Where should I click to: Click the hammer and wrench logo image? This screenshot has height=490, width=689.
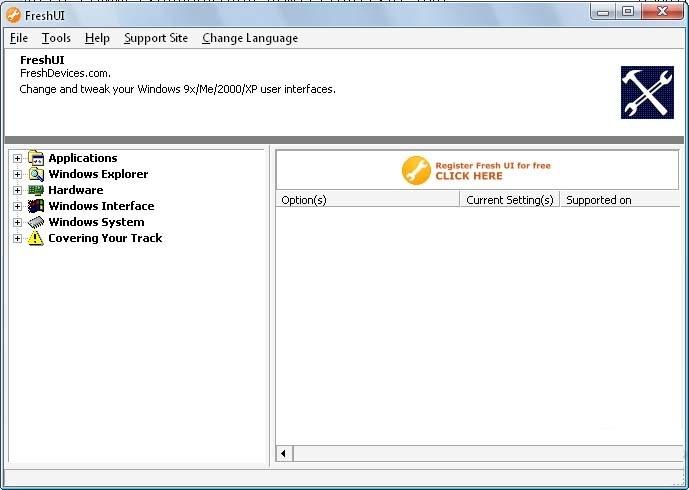click(x=647, y=92)
